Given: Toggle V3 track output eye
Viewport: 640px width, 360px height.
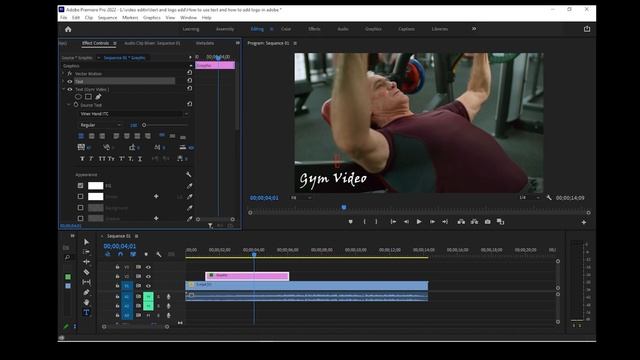Looking at the screenshot, I should click(148, 267).
